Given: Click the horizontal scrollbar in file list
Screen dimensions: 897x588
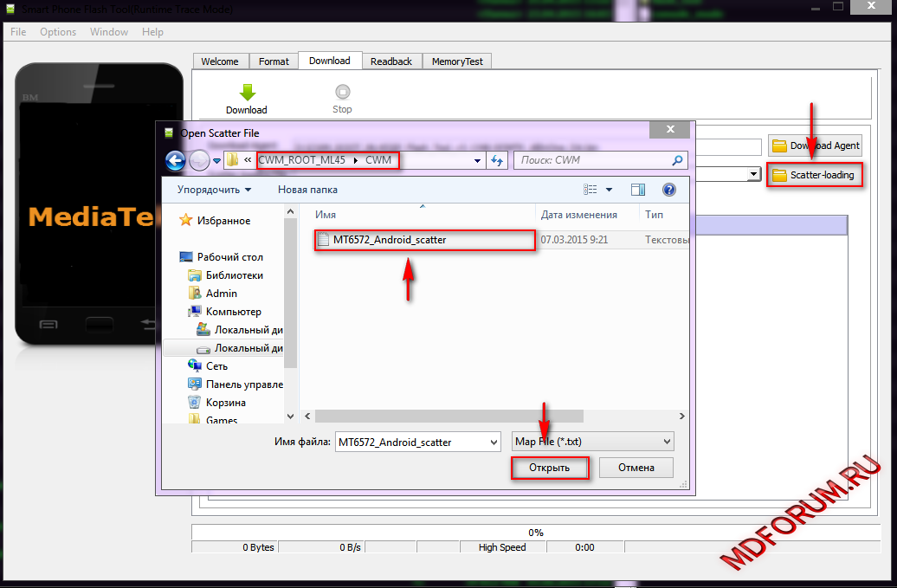Looking at the screenshot, I should 448,416.
